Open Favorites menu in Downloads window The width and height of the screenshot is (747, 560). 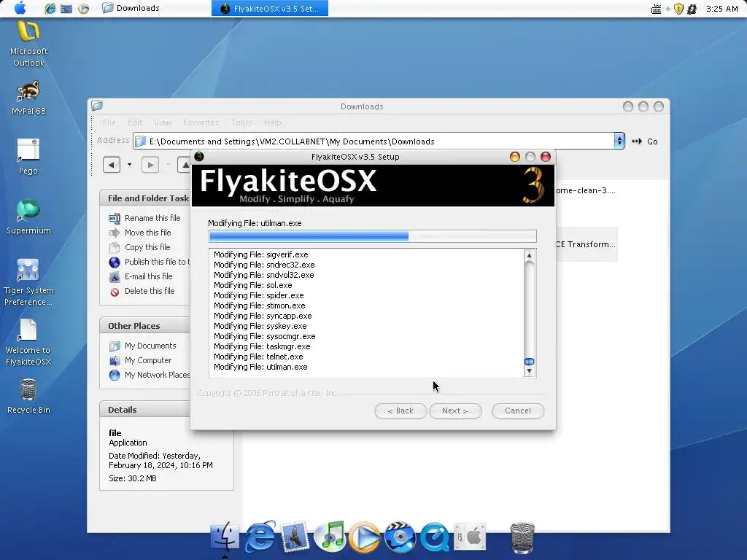201,122
